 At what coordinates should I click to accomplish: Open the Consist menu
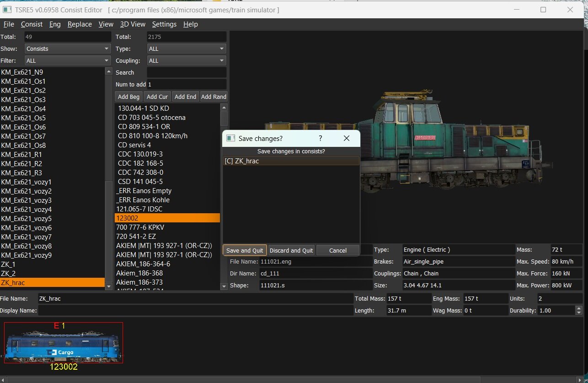coord(32,24)
